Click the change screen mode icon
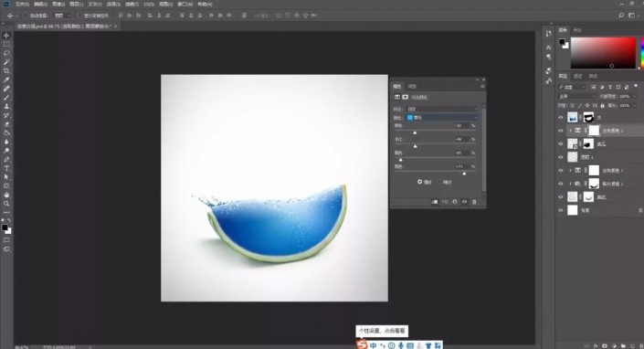This screenshot has height=349, width=644. pos(6,249)
